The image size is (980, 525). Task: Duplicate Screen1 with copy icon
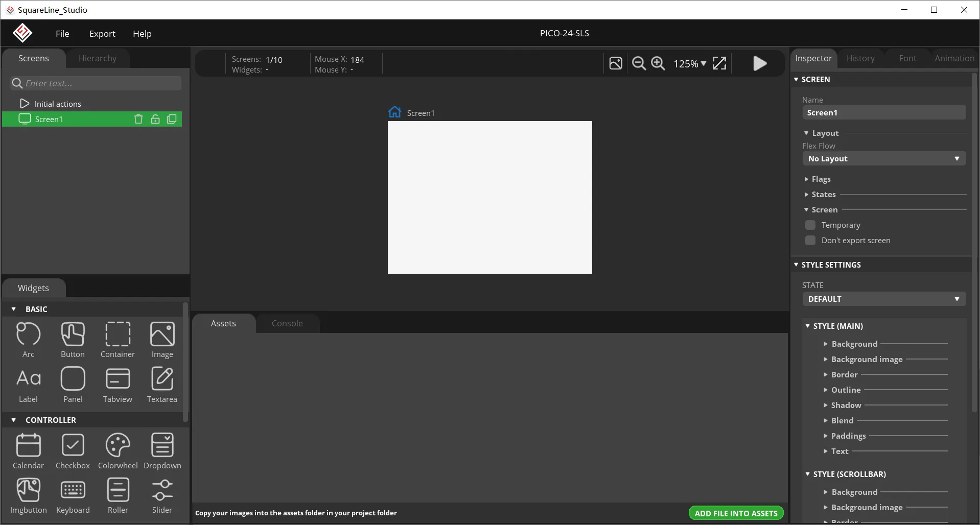click(172, 119)
